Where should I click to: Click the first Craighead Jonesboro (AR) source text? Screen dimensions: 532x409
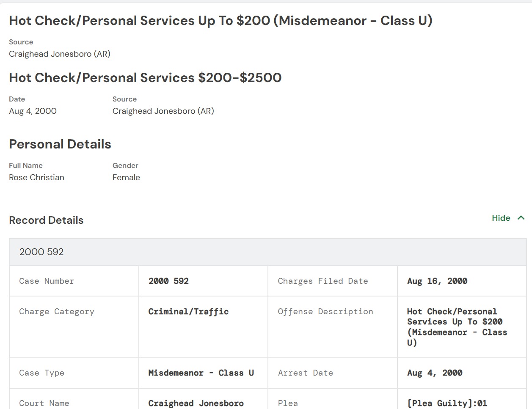click(x=60, y=54)
